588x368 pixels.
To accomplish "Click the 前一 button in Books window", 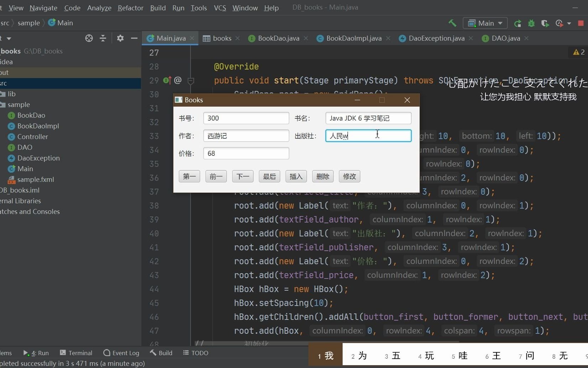I will [216, 177].
